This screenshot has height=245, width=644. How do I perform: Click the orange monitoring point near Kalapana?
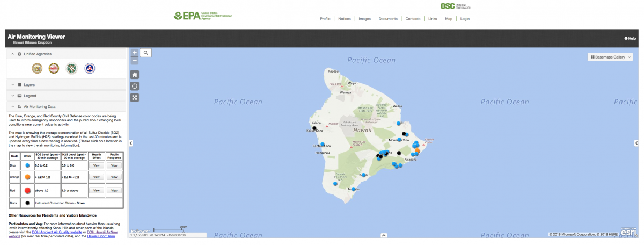click(418, 151)
